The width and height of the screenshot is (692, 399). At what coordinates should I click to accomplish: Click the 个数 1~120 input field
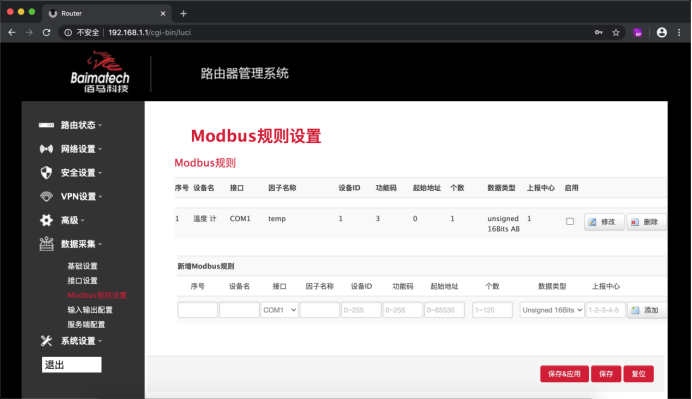point(492,310)
